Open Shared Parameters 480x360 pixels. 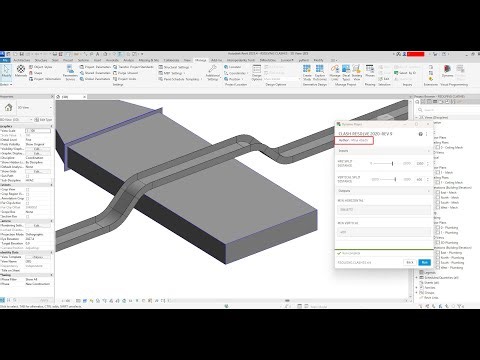tap(95, 73)
